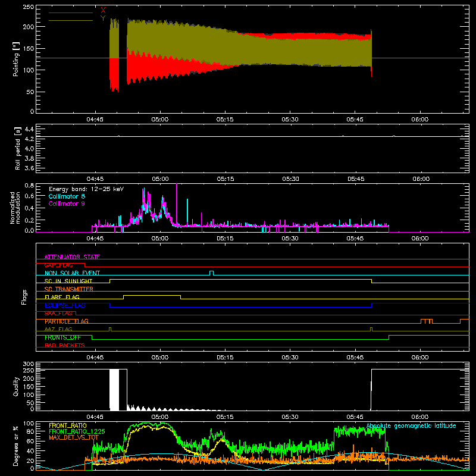Click the green FRONTS_OFF label
The image size is (476, 476).
[62, 337]
